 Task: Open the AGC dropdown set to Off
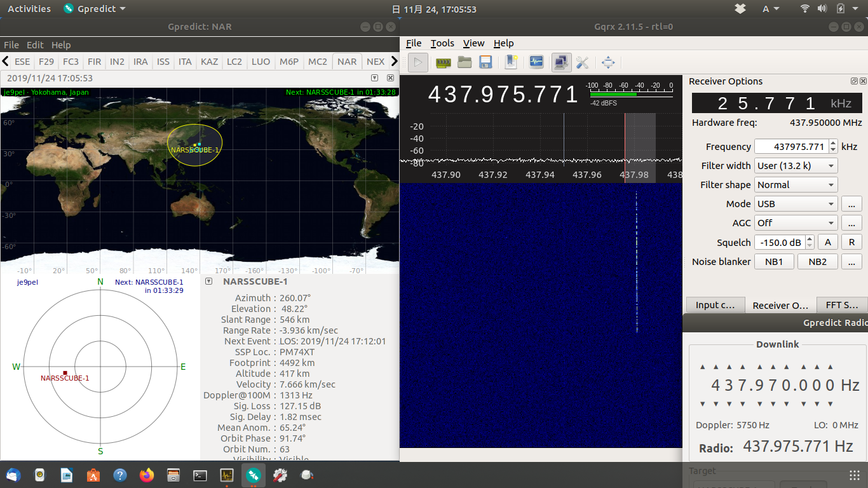796,223
